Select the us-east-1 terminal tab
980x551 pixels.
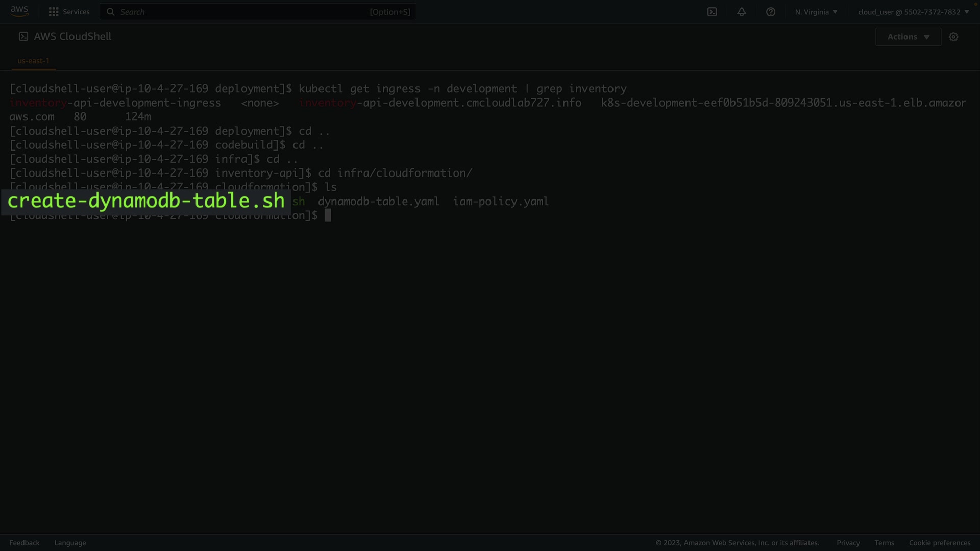(x=34, y=61)
